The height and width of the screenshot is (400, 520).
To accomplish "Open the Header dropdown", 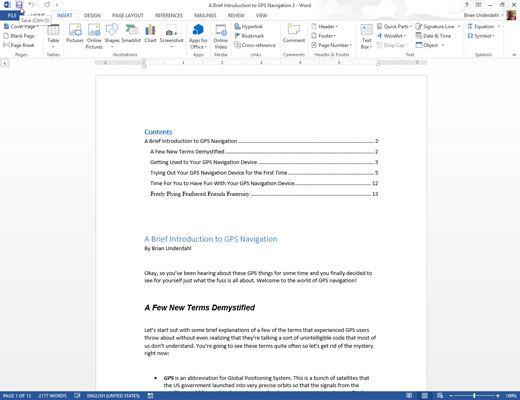I will (324, 26).
